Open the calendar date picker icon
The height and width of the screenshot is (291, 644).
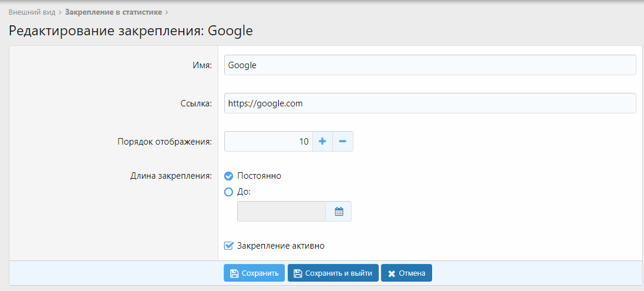[x=339, y=212]
